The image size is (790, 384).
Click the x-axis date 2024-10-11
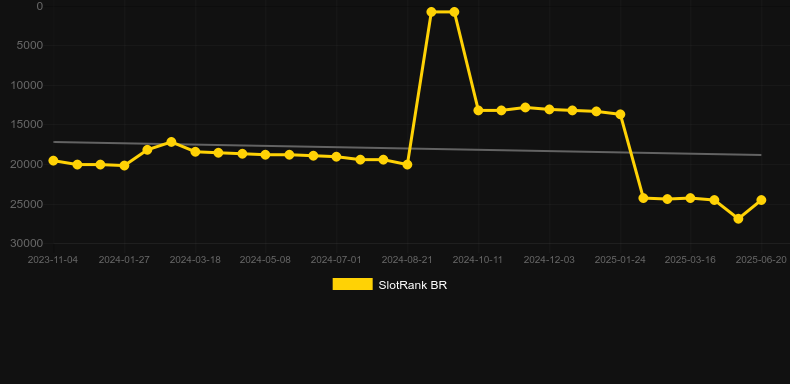[478, 260]
